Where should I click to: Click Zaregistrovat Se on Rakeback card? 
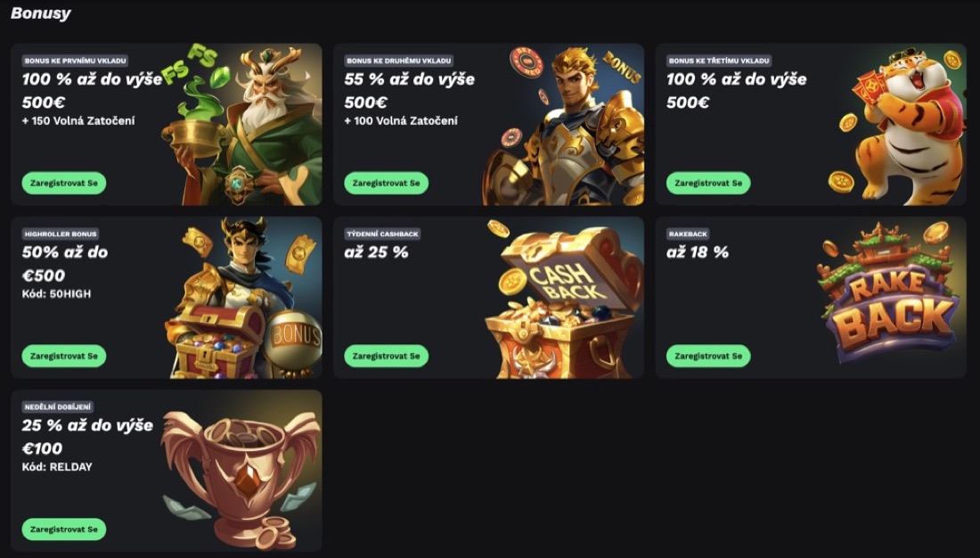pyautogui.click(x=708, y=356)
